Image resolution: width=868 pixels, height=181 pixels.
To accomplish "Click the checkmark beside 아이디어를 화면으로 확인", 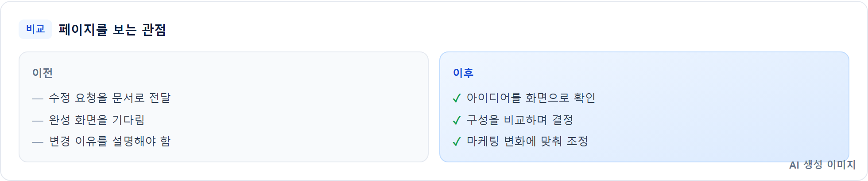I will coord(457,98).
